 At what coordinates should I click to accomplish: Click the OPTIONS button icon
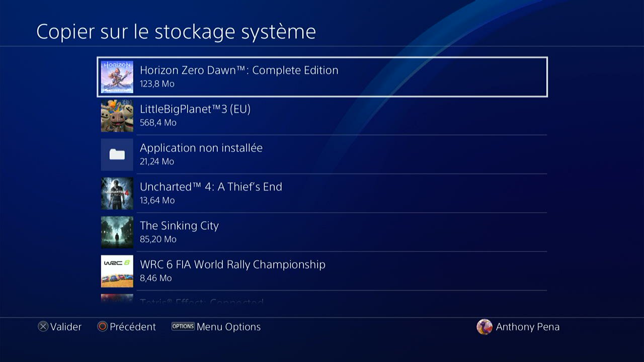(x=183, y=326)
